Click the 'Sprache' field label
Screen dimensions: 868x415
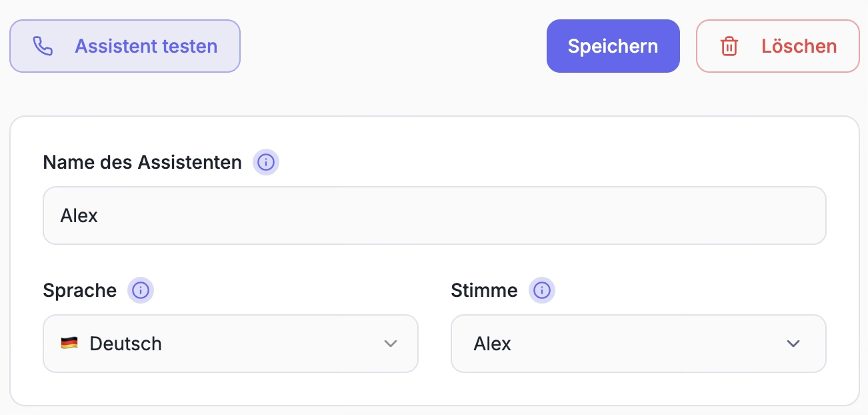[x=79, y=290]
